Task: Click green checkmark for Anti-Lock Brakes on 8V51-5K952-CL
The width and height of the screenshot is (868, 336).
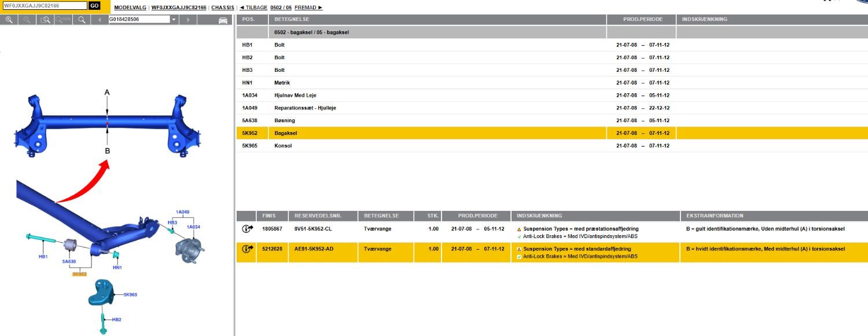Action: pyautogui.click(x=519, y=236)
